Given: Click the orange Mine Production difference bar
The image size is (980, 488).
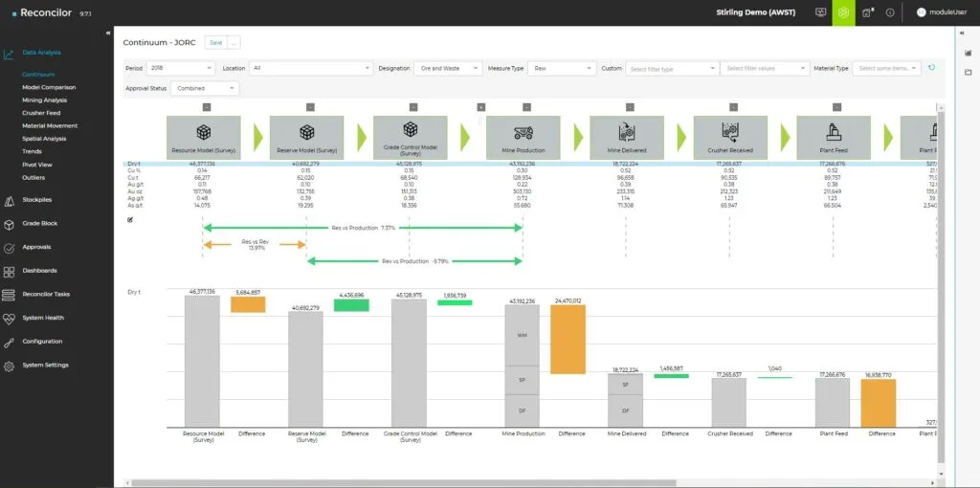Looking at the screenshot, I should (x=568, y=340).
